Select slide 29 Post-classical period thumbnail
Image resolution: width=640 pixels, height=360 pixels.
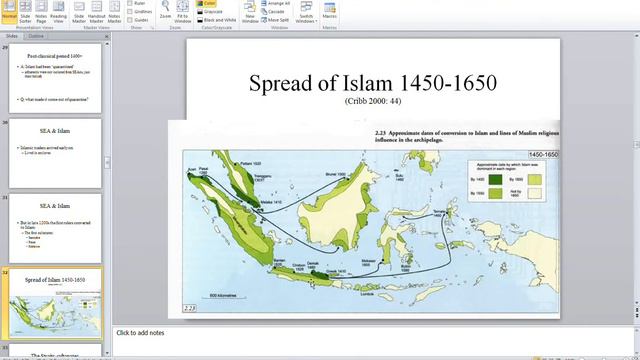(55, 78)
